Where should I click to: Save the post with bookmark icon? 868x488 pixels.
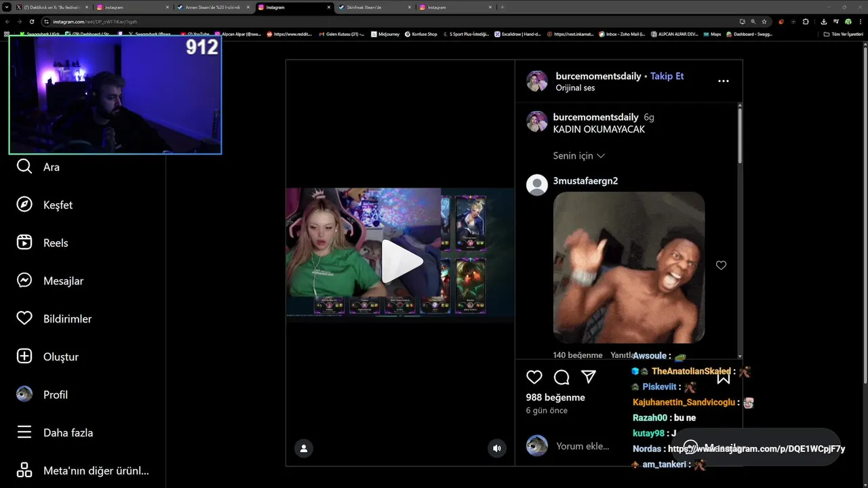(724, 378)
